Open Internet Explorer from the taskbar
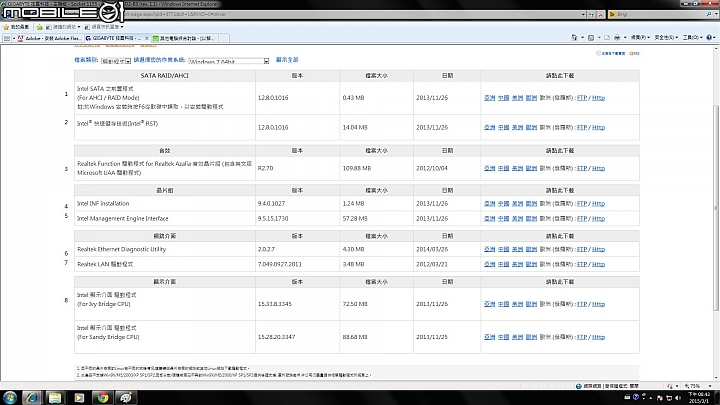 click(x=31, y=397)
